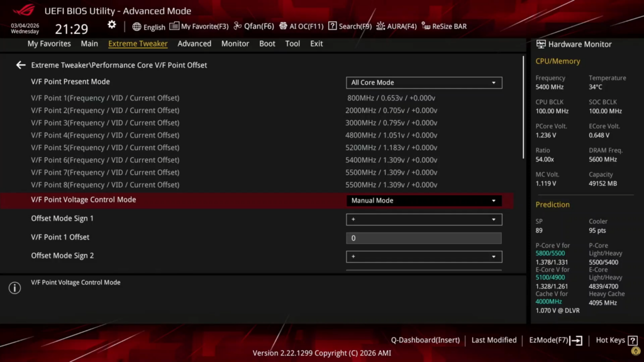
Task: Open language selector globe icon
Action: coord(136,26)
